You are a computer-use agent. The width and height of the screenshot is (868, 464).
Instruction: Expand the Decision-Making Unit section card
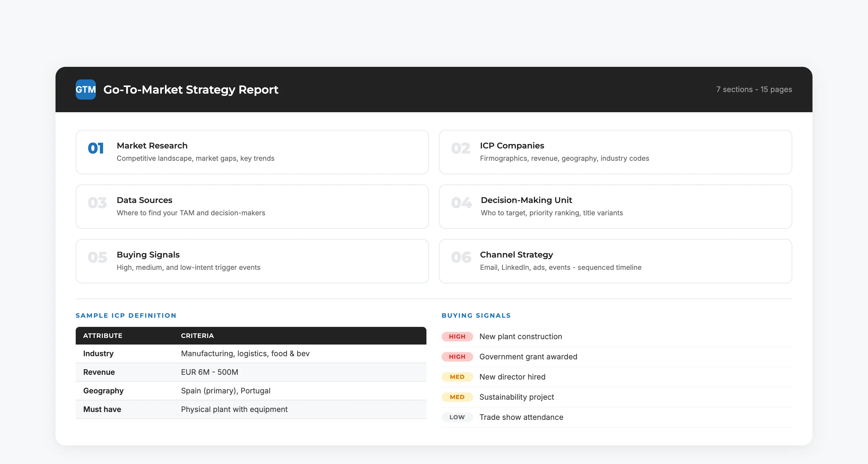tap(615, 206)
